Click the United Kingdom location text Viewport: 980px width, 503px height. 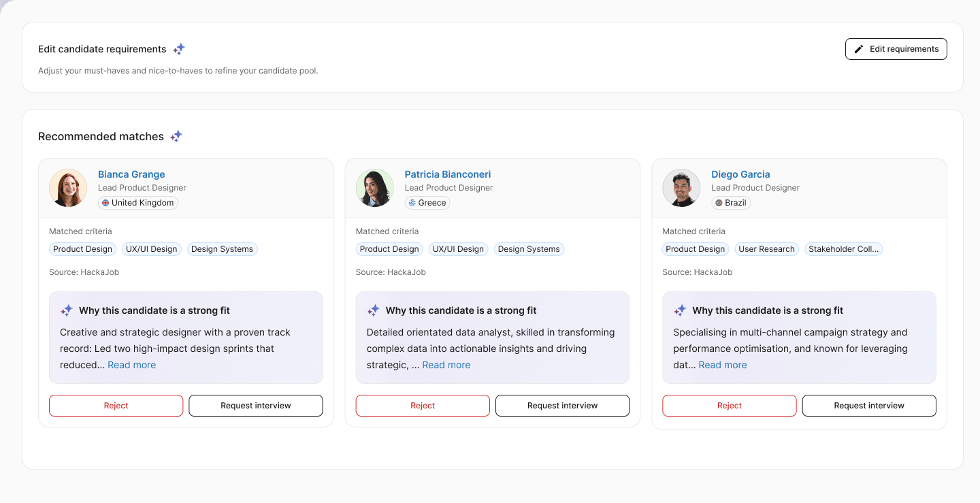pyautogui.click(x=143, y=203)
